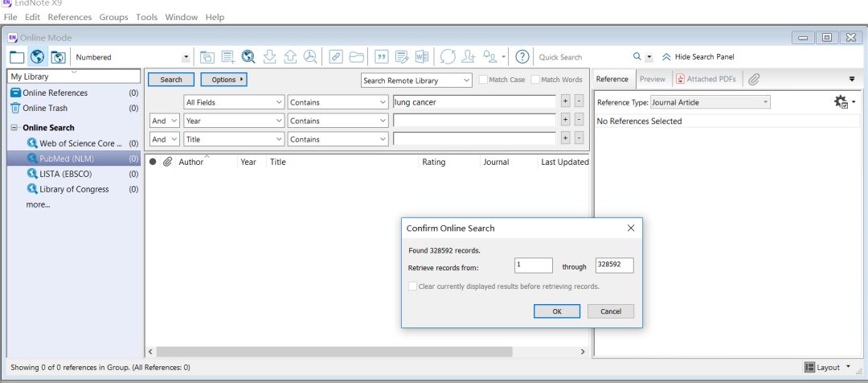
Task: Switch to Attached PDFs tab
Action: [706, 80]
